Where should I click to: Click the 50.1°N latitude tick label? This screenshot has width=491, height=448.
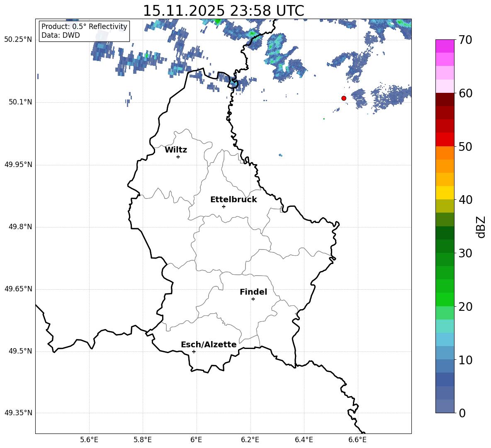tap(20, 102)
